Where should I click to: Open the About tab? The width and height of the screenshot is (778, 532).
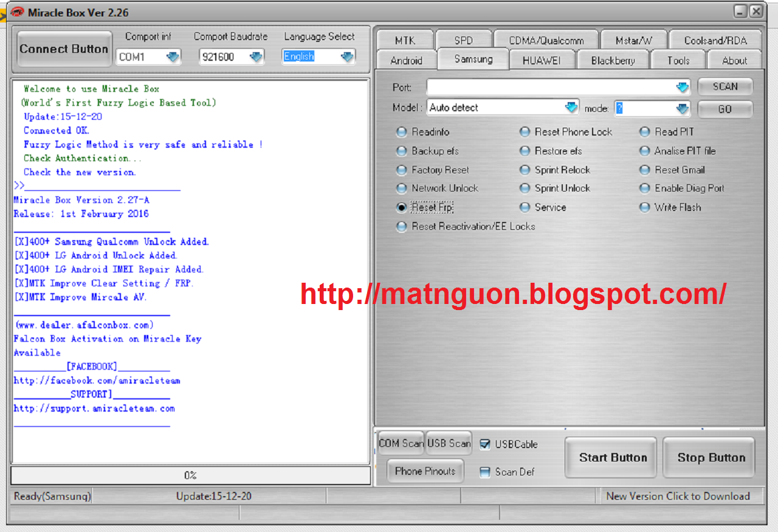(734, 60)
